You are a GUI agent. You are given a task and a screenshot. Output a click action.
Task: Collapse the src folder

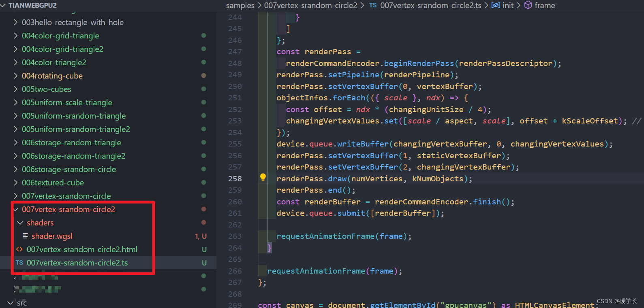click(x=11, y=303)
